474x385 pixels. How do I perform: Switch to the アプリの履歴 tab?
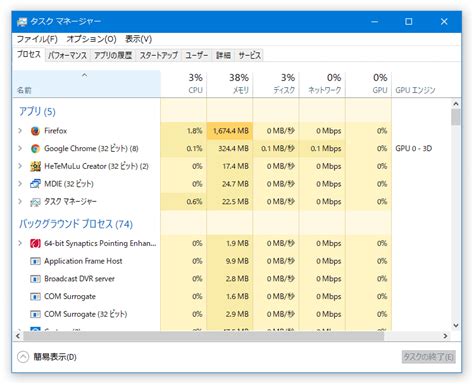[x=113, y=55]
